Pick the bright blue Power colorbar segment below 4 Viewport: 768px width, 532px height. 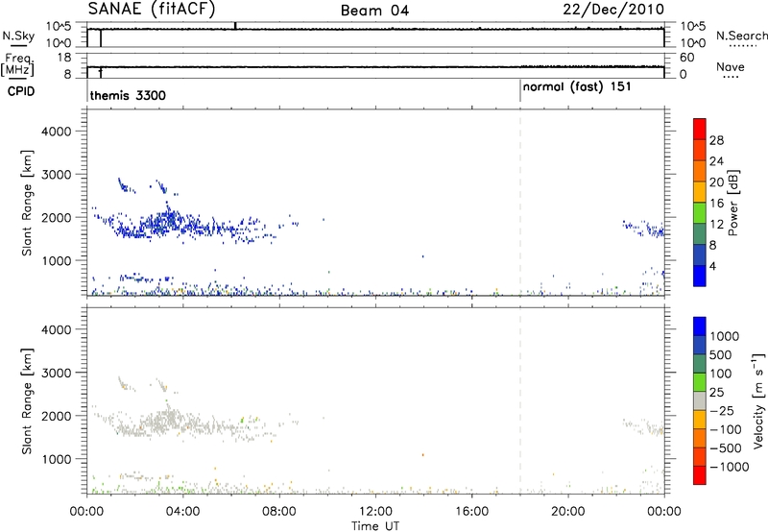(x=700, y=276)
